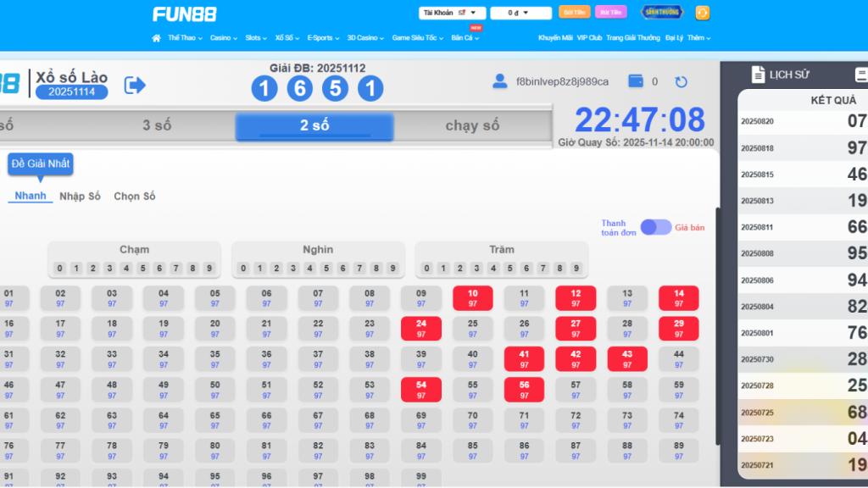
Task: Click the home icon in navigation bar
Action: point(156,38)
